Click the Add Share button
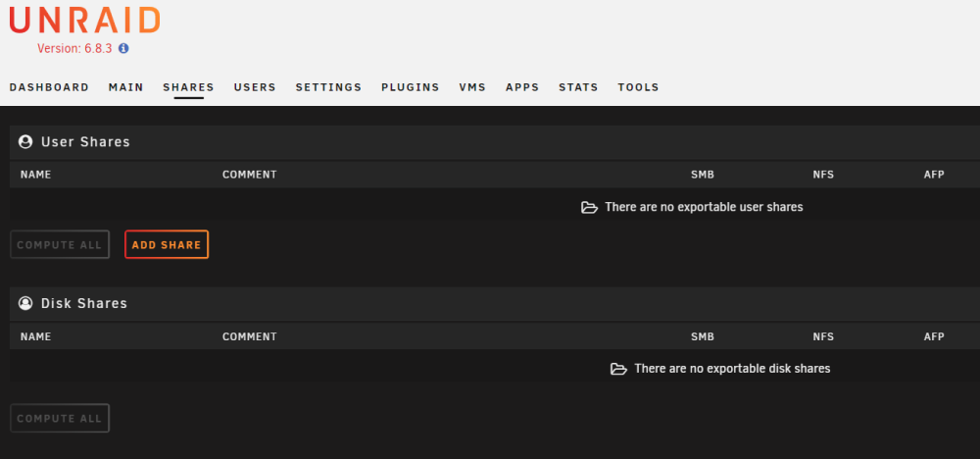The image size is (980, 459). click(x=167, y=244)
